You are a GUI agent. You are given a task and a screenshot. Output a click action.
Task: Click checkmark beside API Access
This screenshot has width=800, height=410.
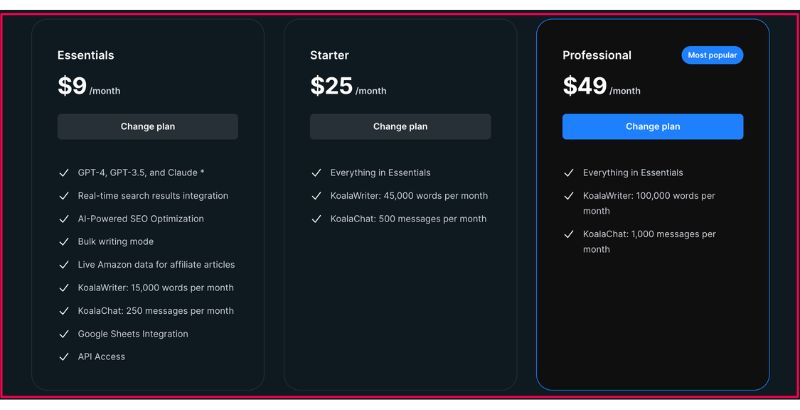[x=64, y=357]
